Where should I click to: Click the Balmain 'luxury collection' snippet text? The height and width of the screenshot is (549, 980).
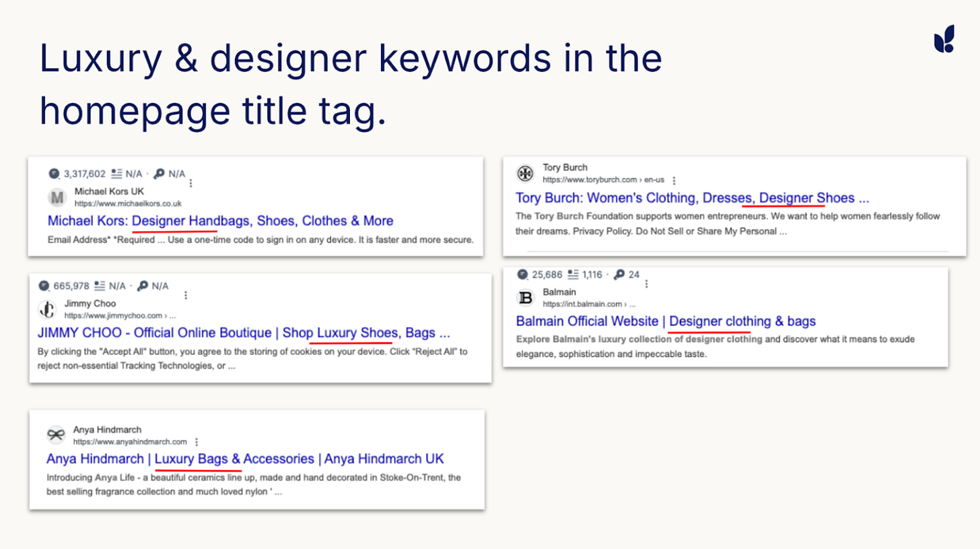pos(715,347)
